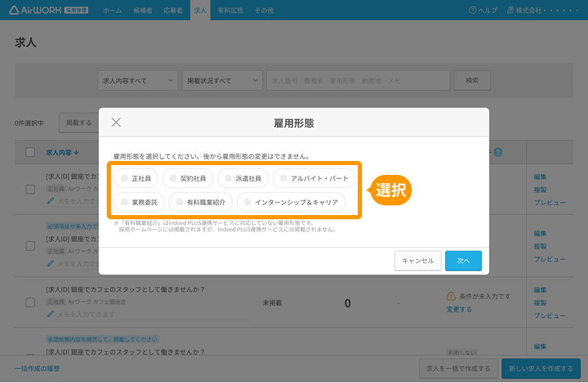Click the warning icon beside 条件が未入力です
The width and height of the screenshot is (588, 383).
pos(451,296)
